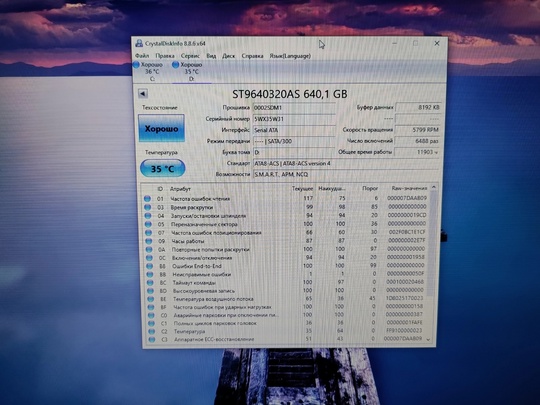Select the Полных циклов парковок головок text

coord(215,323)
